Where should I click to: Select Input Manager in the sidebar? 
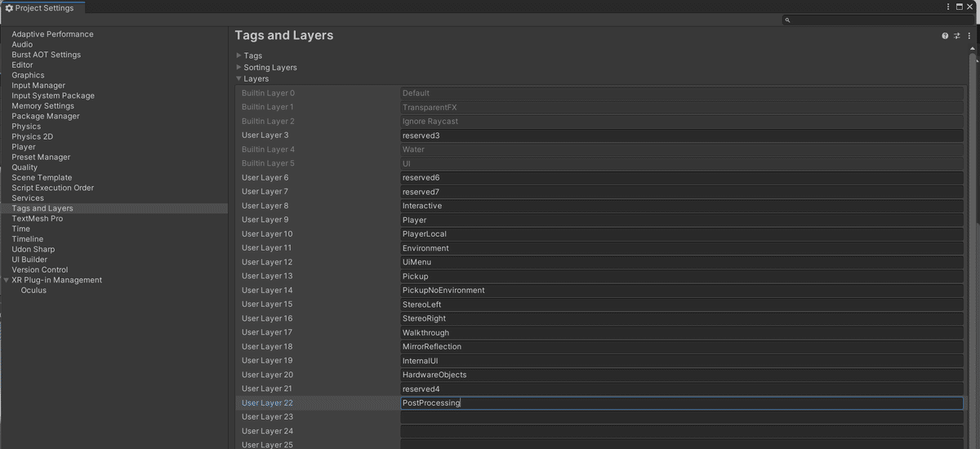[x=38, y=85]
